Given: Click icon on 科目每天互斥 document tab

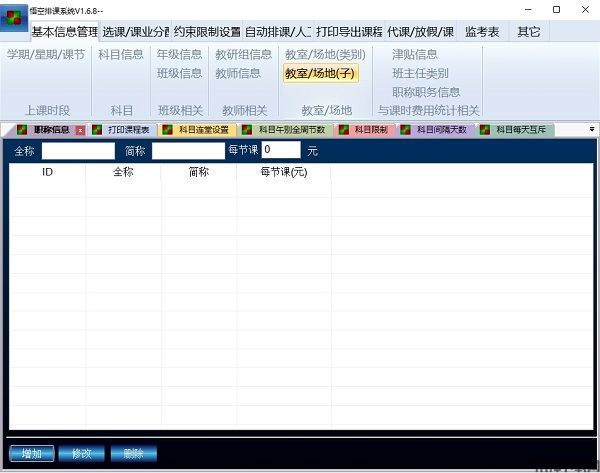Looking at the screenshot, I should tap(485, 130).
